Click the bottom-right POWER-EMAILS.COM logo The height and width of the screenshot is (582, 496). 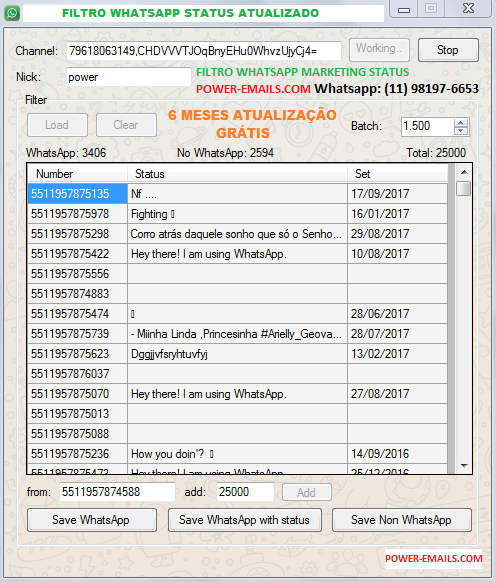434,558
